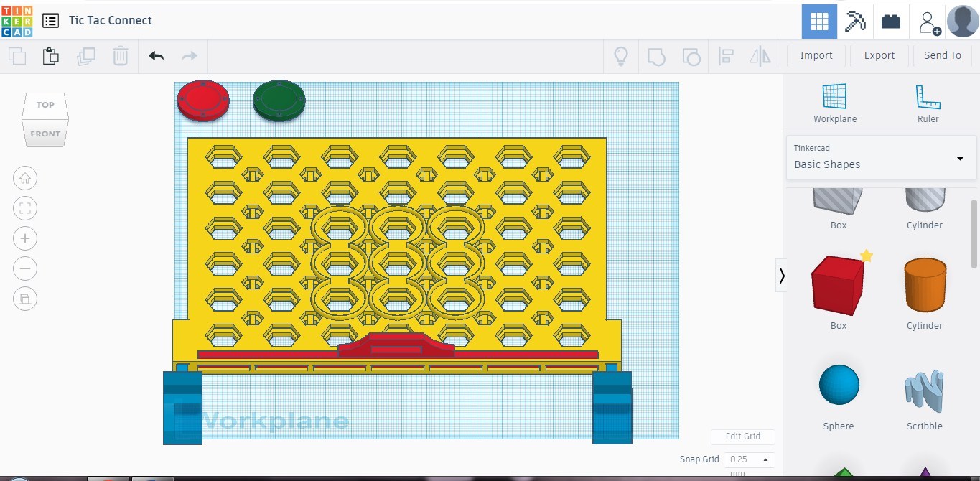Open the Snap Grid 0.25 dropdown
Image resolution: width=980 pixels, height=481 pixels.
pyautogui.click(x=750, y=459)
